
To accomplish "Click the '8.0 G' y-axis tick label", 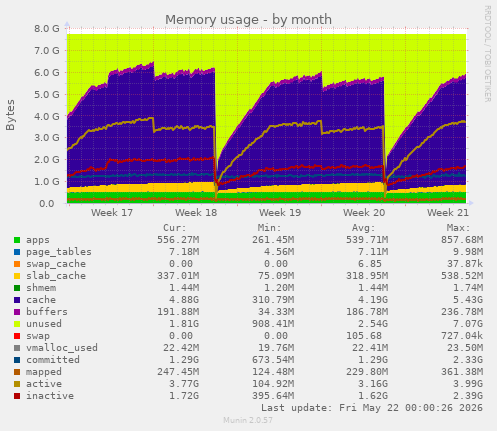I will [47, 29].
